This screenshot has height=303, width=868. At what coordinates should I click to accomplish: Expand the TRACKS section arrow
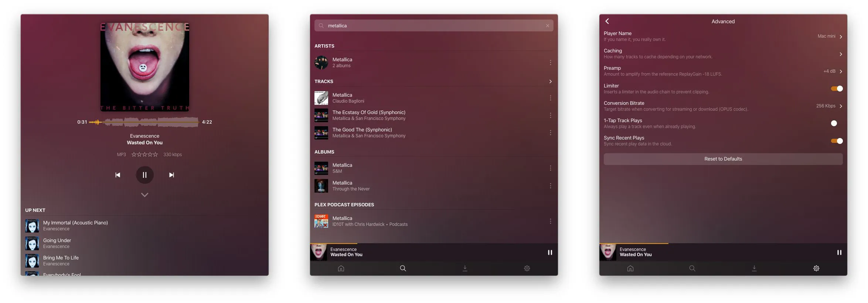[x=550, y=81]
